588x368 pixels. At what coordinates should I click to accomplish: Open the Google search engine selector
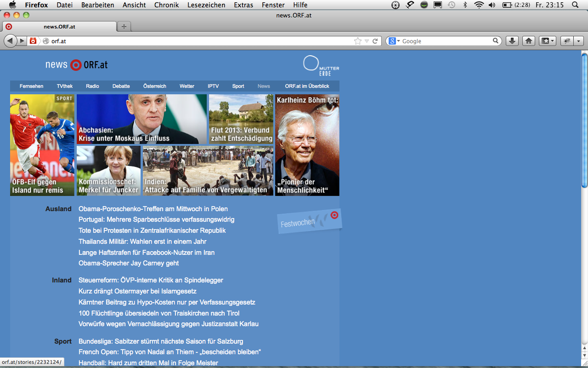pos(394,41)
